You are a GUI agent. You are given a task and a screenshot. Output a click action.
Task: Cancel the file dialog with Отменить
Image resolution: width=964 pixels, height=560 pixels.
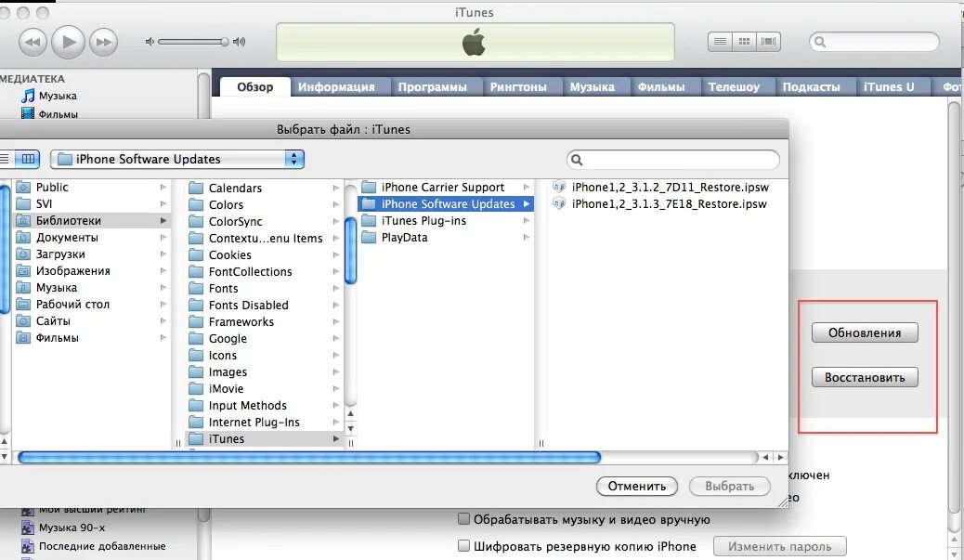[636, 486]
